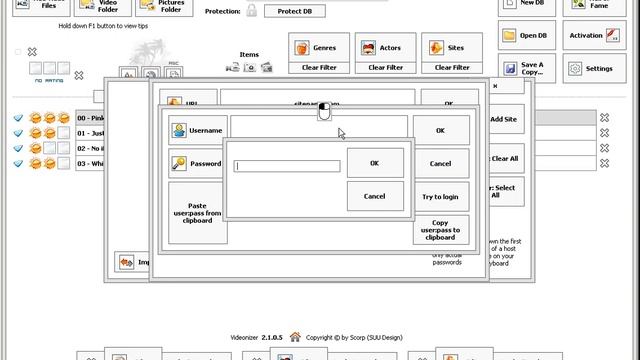Close the sites dialog with small x
The width and height of the screenshot is (640, 360).
pyautogui.click(x=495, y=86)
